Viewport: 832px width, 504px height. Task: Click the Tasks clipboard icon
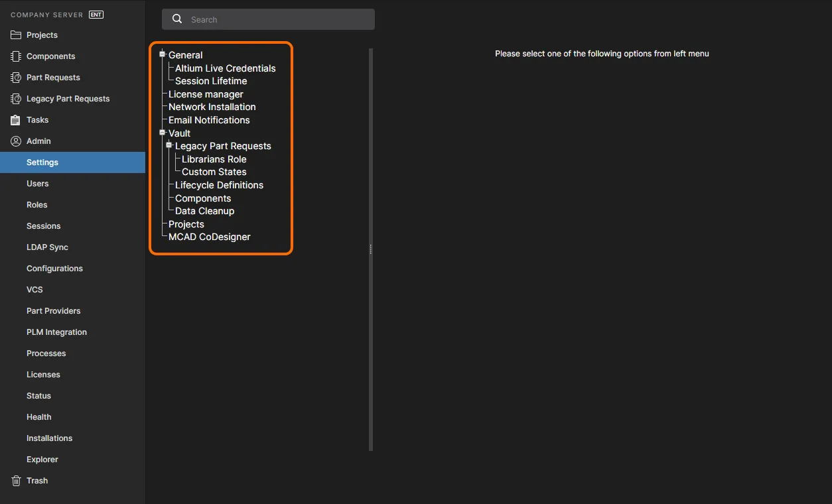[x=16, y=120]
